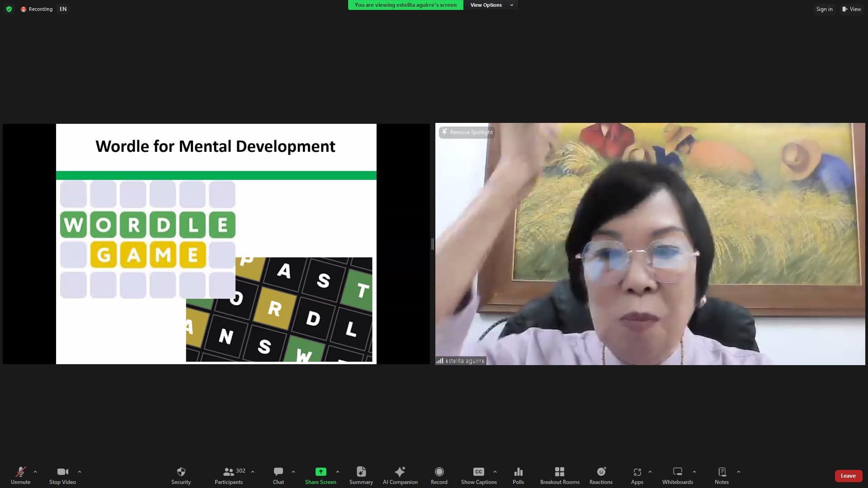The height and width of the screenshot is (488, 868).
Task: Click the shared Wordle slide
Action: tap(216, 244)
